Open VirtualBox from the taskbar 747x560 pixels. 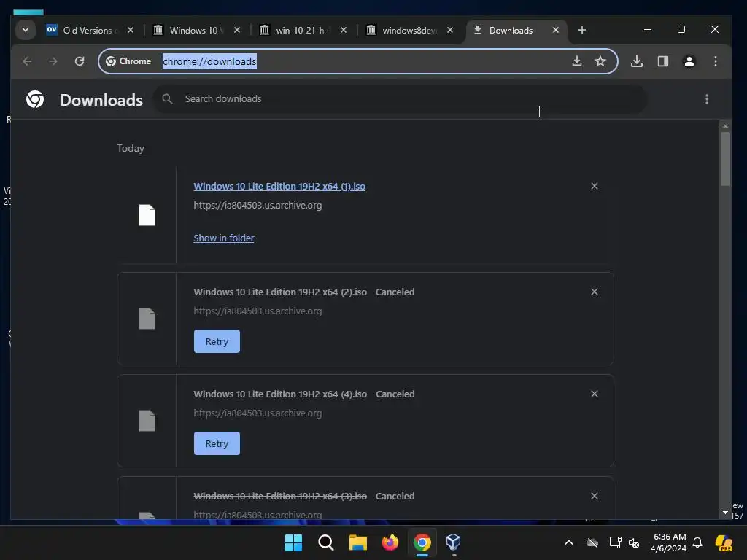453,542
